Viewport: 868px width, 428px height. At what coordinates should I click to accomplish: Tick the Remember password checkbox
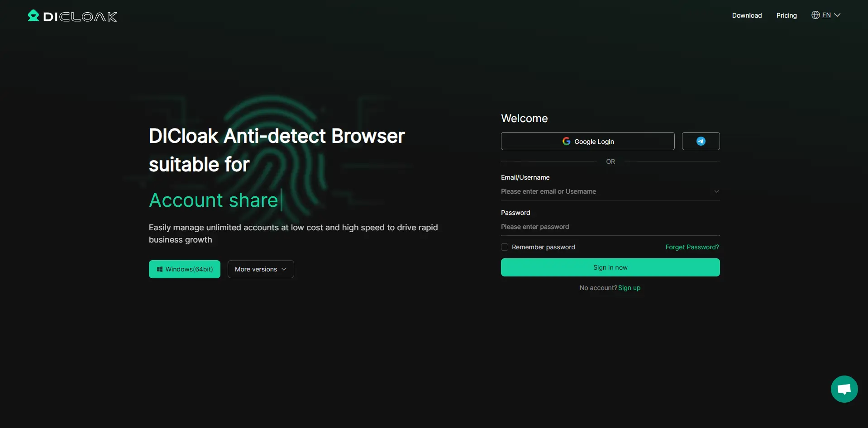pos(505,247)
